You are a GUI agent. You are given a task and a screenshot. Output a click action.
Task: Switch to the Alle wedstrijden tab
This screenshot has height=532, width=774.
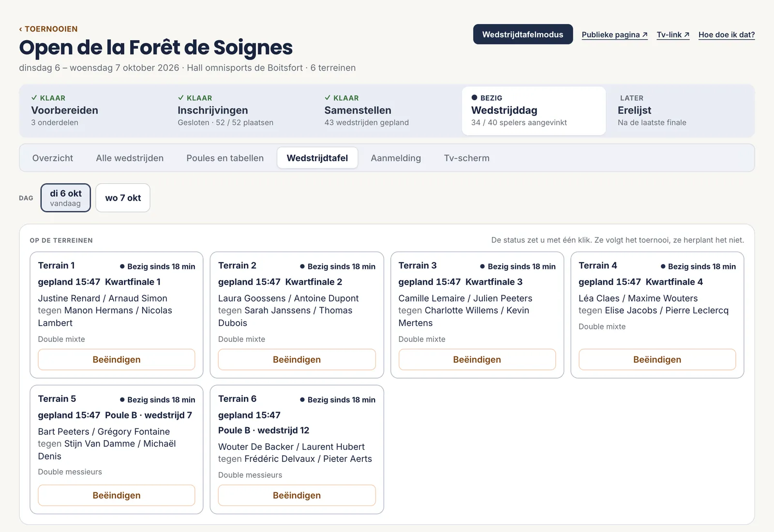pos(130,158)
